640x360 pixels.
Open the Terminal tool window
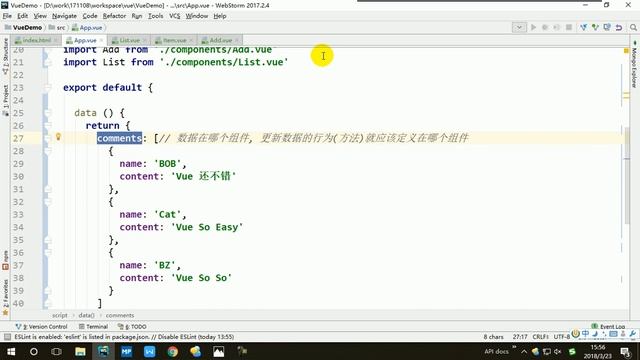(x=93, y=327)
